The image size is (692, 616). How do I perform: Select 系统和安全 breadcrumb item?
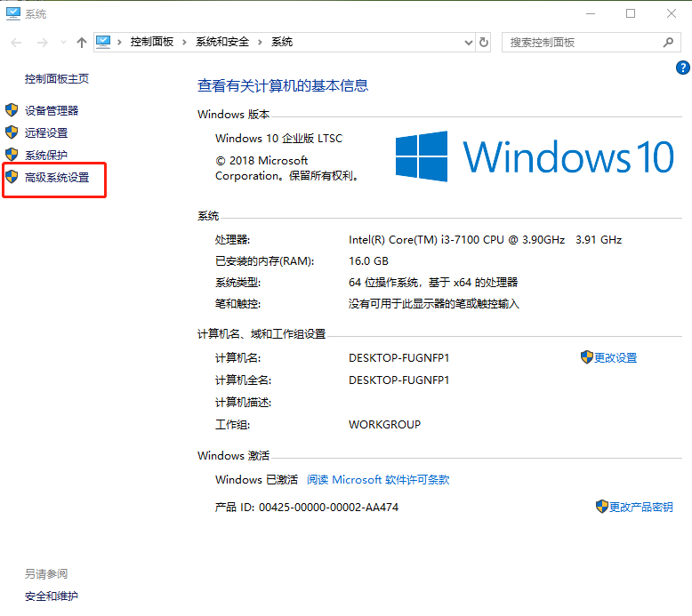222,42
